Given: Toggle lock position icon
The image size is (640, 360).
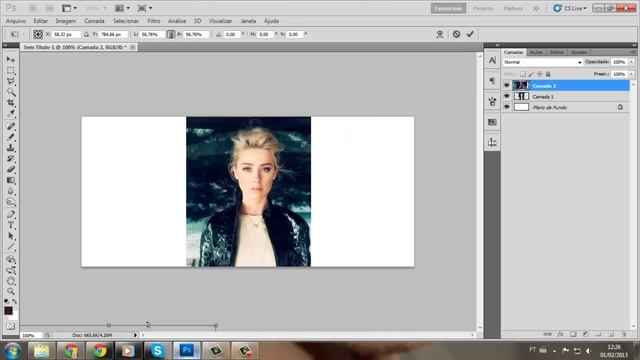Looking at the screenshot, I should 540,74.
